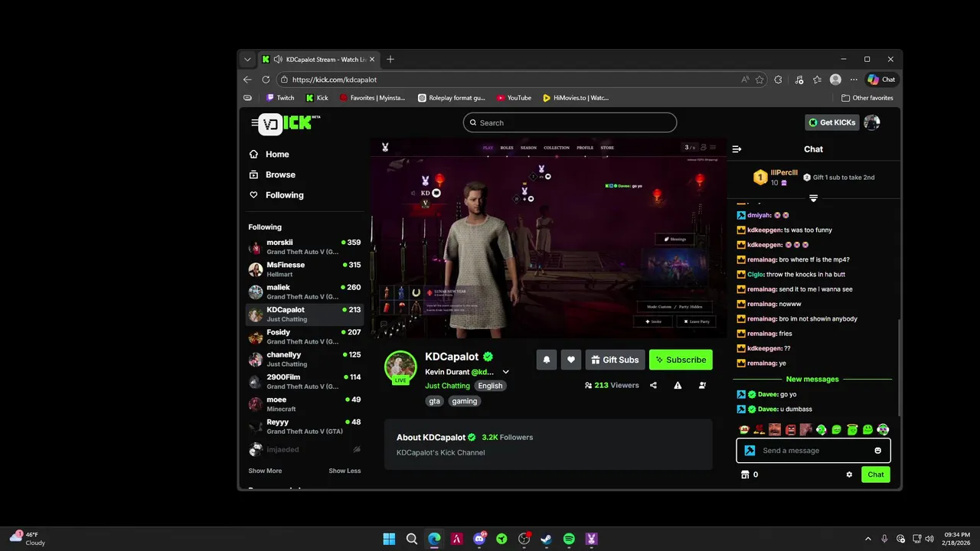Open YouTube bookmark
The height and width of the screenshot is (551, 980).
tap(514, 98)
